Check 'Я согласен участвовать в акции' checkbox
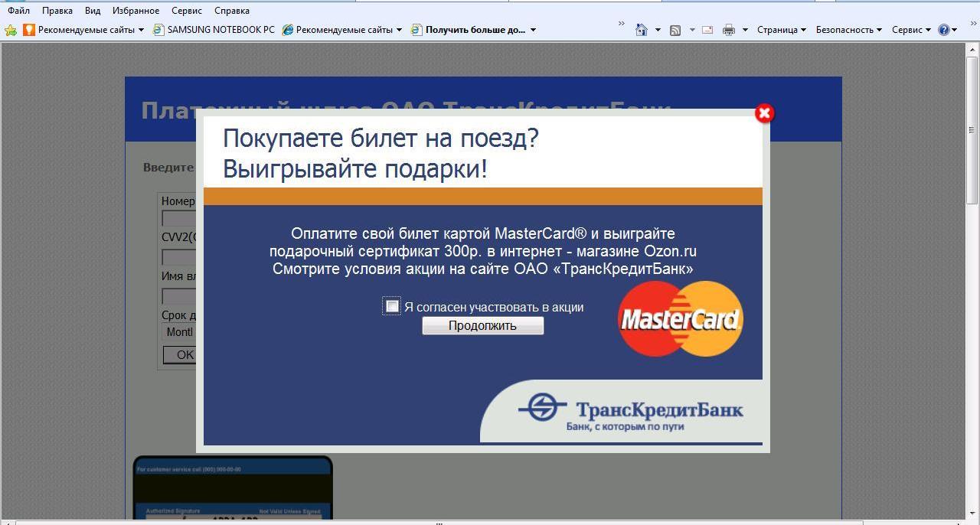 point(392,306)
